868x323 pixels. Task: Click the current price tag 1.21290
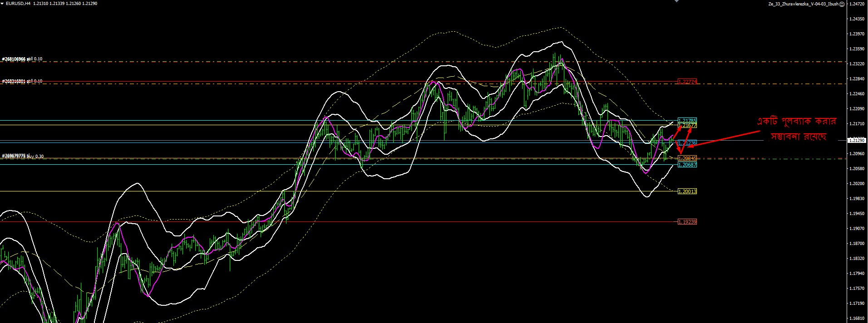pyautogui.click(x=858, y=141)
